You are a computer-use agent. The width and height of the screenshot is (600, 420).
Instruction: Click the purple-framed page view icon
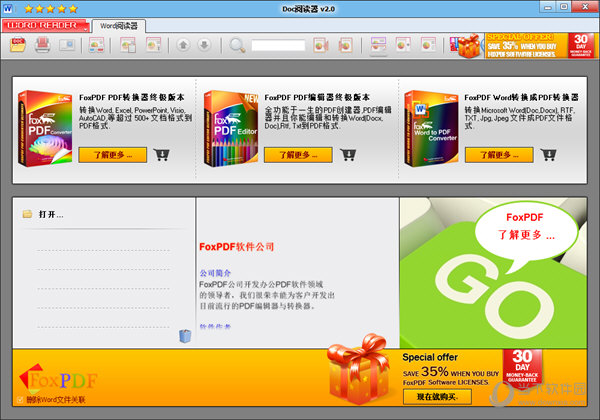click(378, 45)
